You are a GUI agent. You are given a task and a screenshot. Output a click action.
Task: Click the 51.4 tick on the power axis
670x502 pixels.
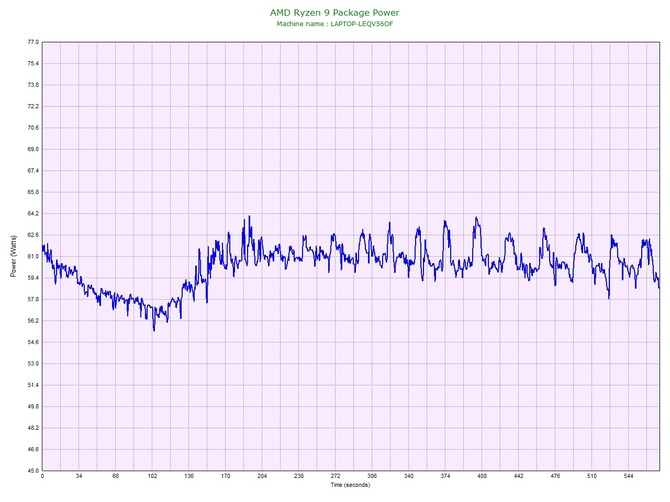click(33, 385)
